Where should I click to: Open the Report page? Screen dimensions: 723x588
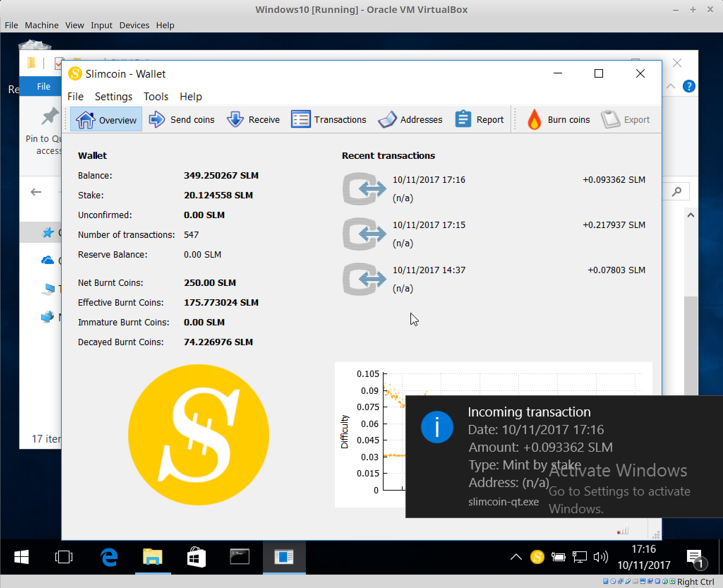(479, 120)
